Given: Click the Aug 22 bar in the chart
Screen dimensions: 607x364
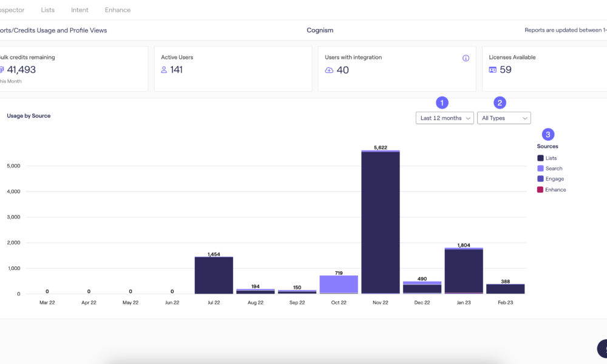Looking at the screenshot, I should coord(256,291).
